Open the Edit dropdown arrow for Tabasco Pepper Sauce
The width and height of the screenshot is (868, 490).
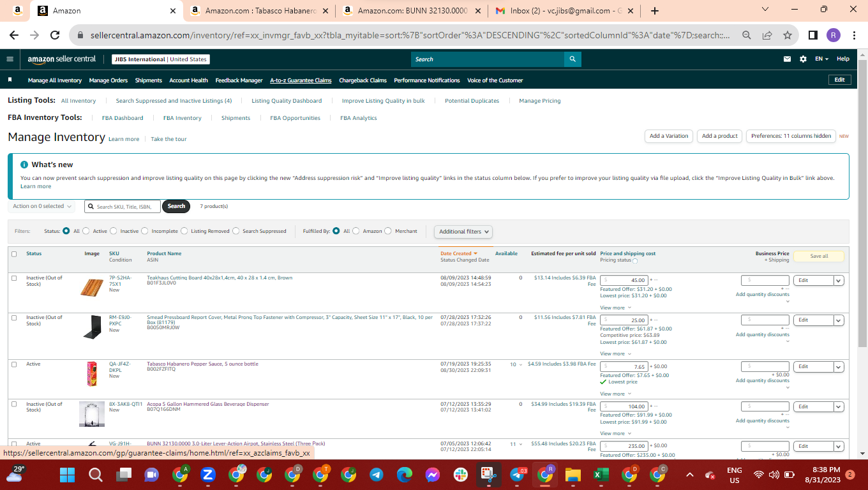pos(839,367)
